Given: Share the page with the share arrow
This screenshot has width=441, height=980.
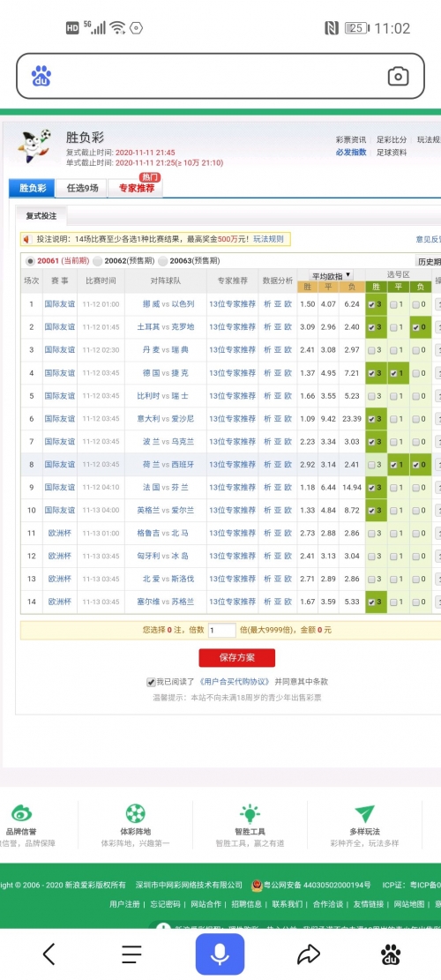Looking at the screenshot, I should (x=308, y=954).
